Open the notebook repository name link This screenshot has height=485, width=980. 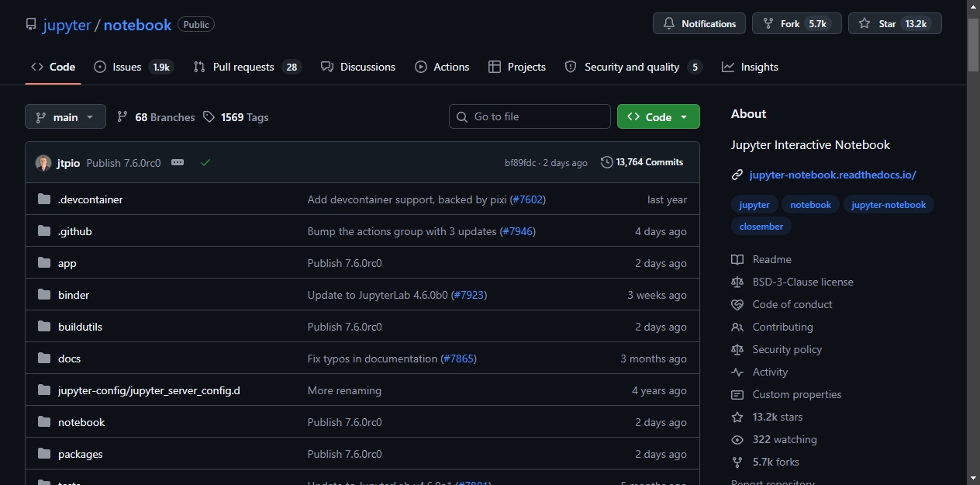(x=137, y=25)
